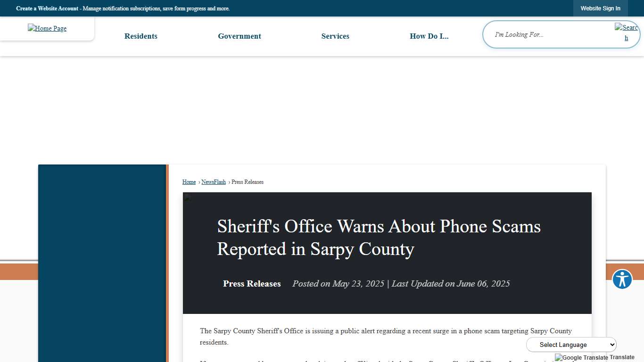Open the accessibility options widget
This screenshot has height=362, width=644.
click(622, 279)
